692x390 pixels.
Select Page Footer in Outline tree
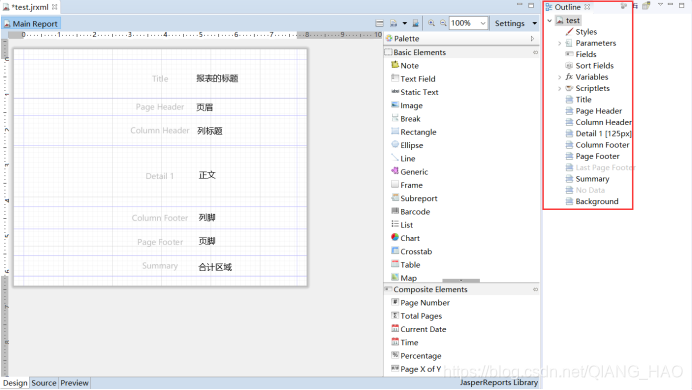click(593, 157)
